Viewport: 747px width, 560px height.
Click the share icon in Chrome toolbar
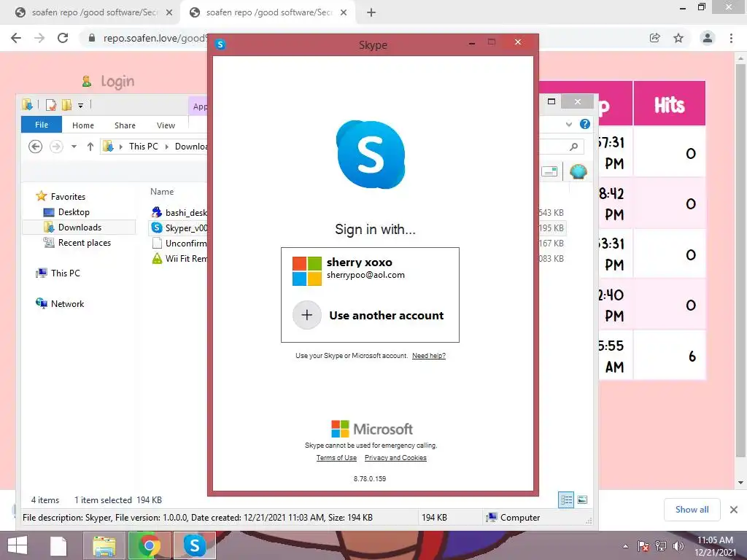click(655, 38)
